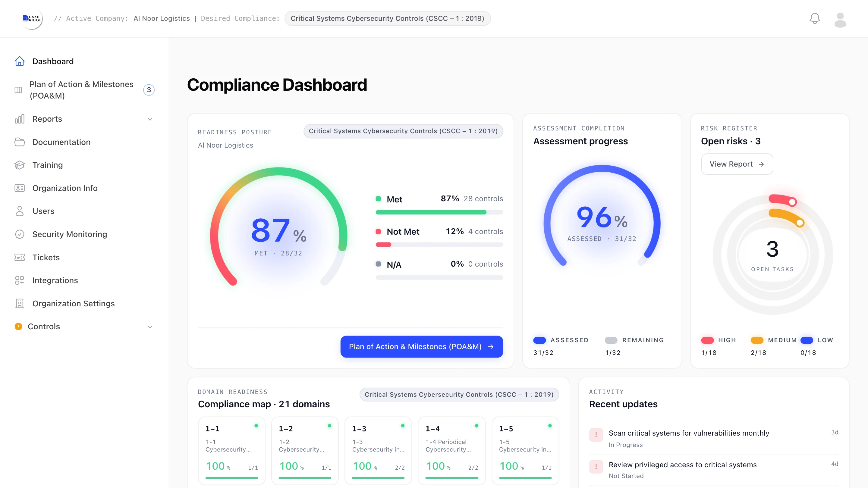The width and height of the screenshot is (868, 488).
Task: Open the Organization Info menu item
Action: click(x=84, y=188)
